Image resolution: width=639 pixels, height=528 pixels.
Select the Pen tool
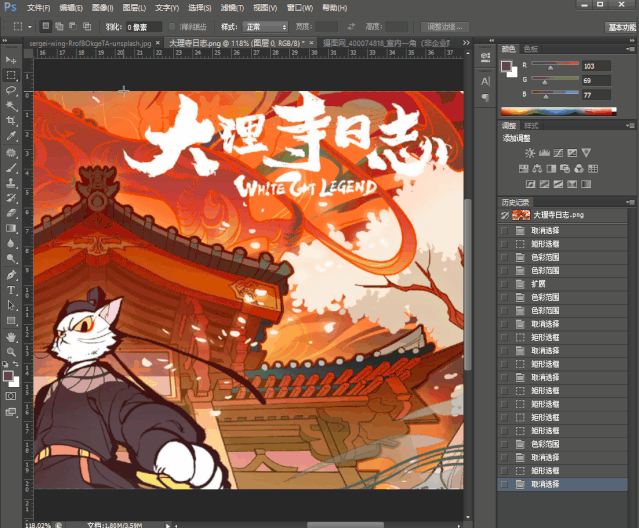coord(11,275)
